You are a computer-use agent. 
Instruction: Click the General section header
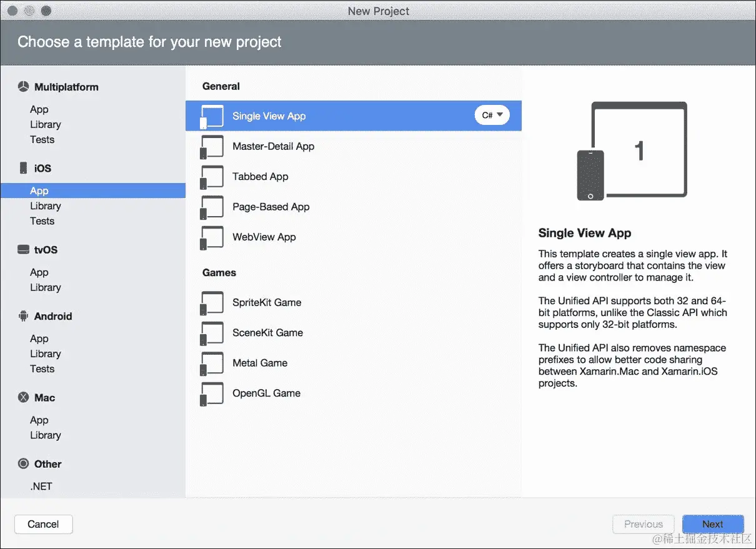(221, 86)
